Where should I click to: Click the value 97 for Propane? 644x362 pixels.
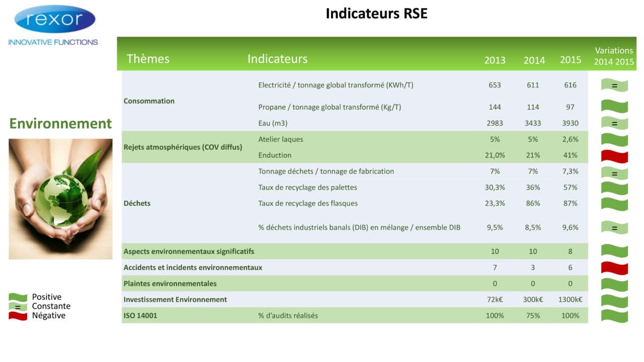pos(570,107)
